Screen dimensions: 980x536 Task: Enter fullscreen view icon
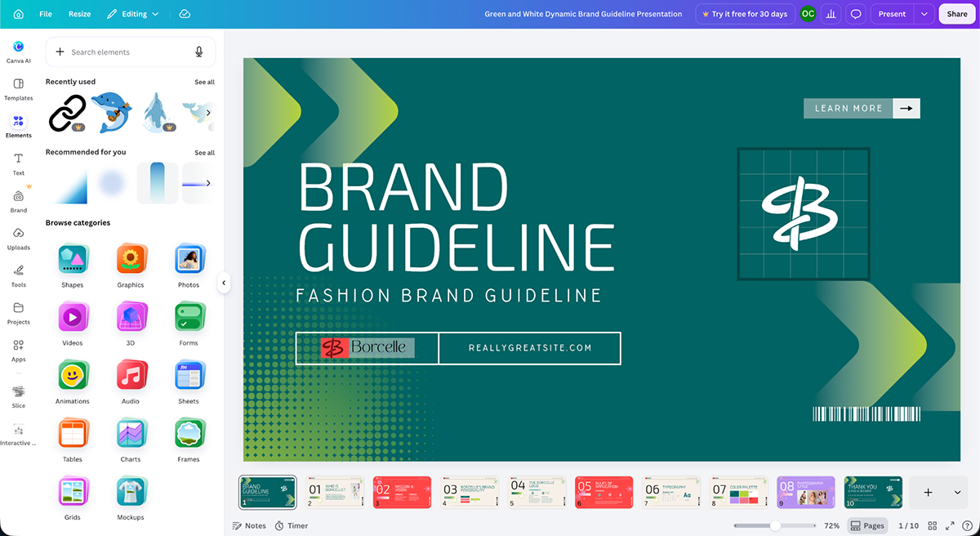click(x=950, y=525)
